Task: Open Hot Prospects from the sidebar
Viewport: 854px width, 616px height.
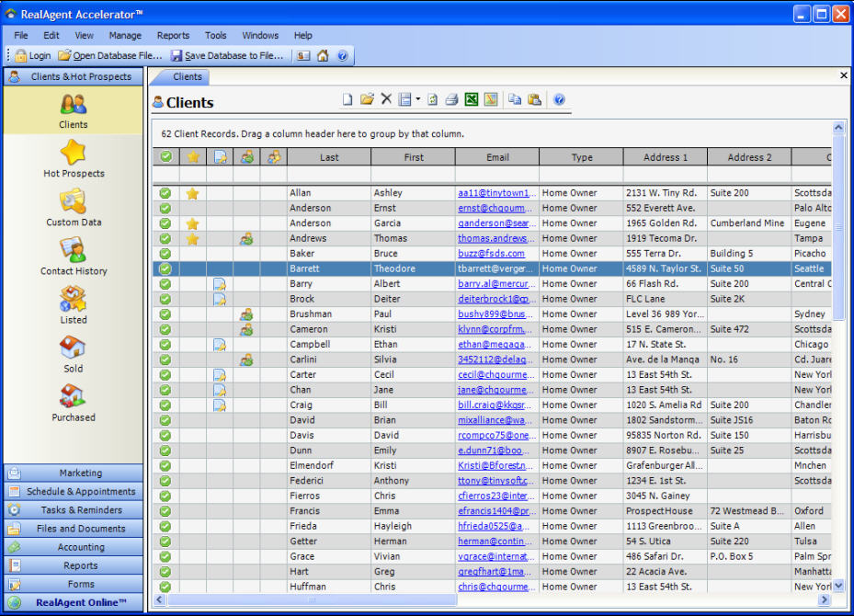Action: (74, 159)
